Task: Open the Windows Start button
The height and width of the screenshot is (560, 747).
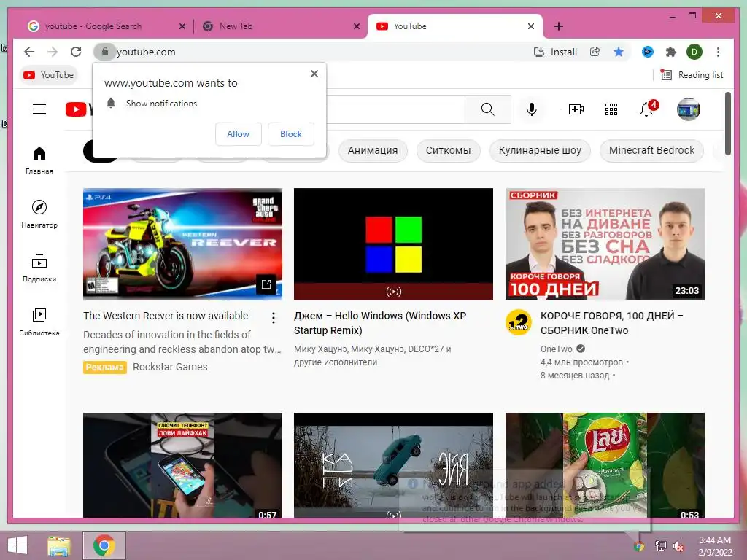Action: (18, 545)
